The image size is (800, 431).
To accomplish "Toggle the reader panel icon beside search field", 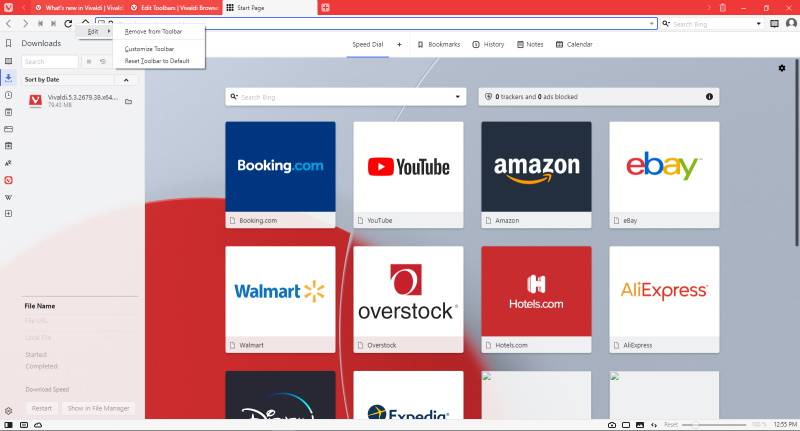I will tap(774, 23).
